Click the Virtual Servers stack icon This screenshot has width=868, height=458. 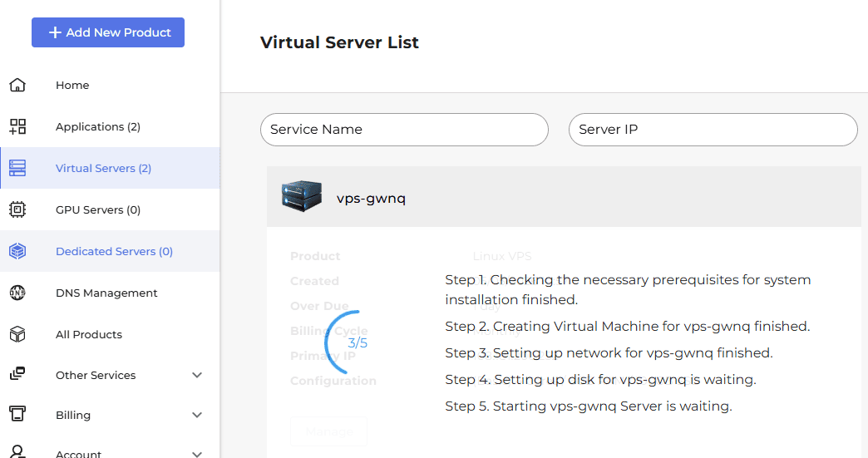17,168
